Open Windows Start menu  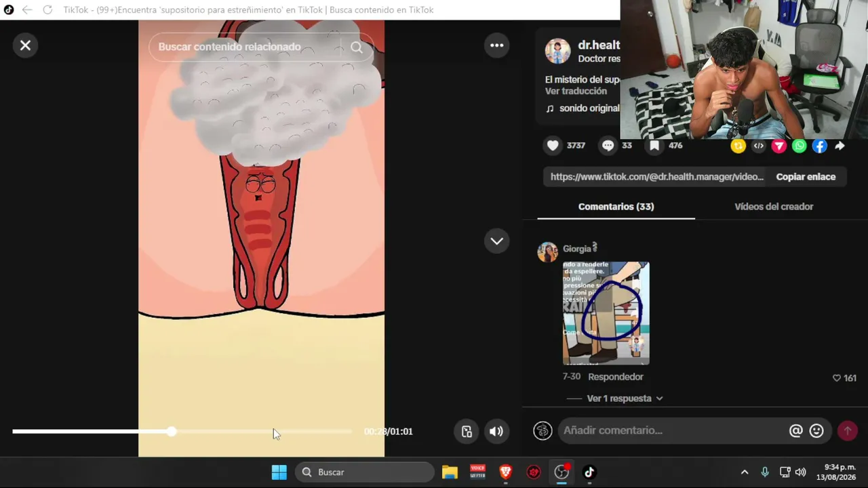click(279, 472)
